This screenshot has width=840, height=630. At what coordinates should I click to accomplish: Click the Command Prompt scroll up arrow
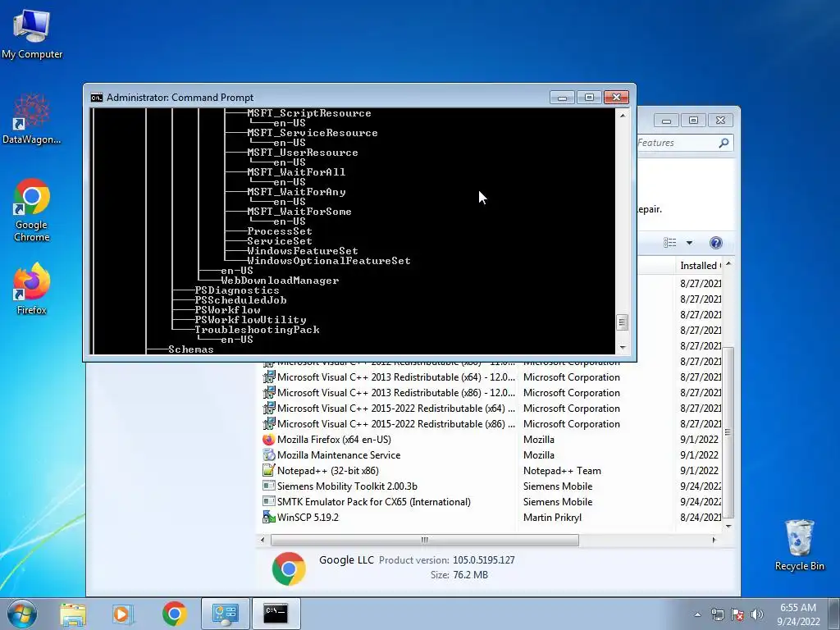[x=622, y=115]
